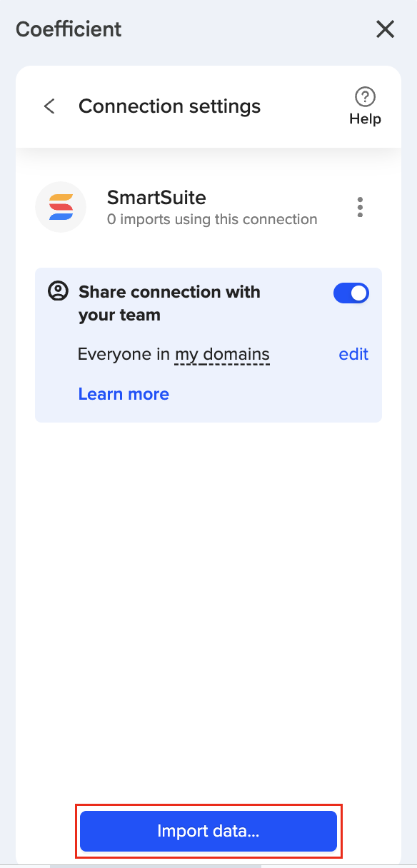Toggle off Share connection with your team
Viewport: 417px width, 868px height.
(x=351, y=293)
